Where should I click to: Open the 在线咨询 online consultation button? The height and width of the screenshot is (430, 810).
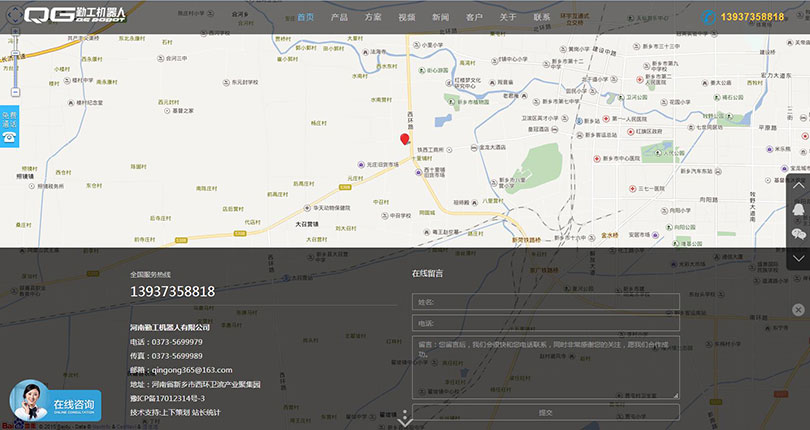click(56, 403)
